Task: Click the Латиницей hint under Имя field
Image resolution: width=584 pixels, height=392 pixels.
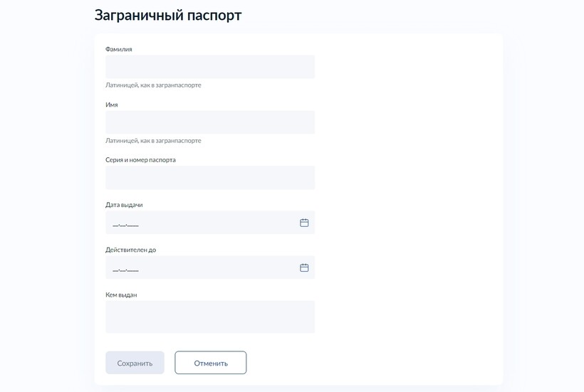Action: pos(153,141)
